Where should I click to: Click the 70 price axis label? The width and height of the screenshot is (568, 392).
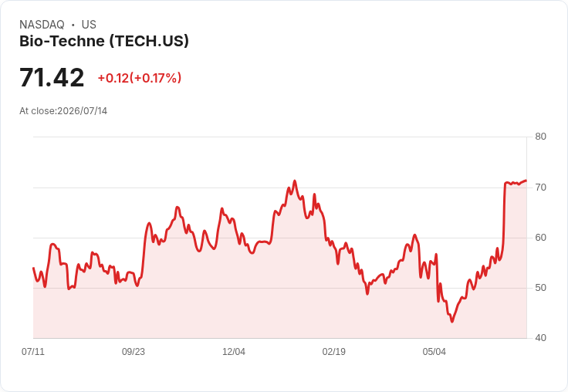[540, 188]
